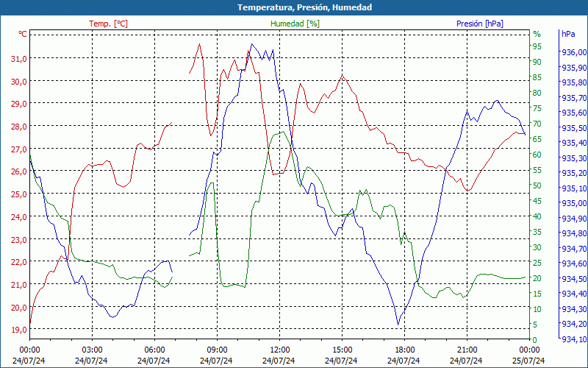
Task: Select the blue Presión [hPa] legend label
Action: tap(480, 24)
